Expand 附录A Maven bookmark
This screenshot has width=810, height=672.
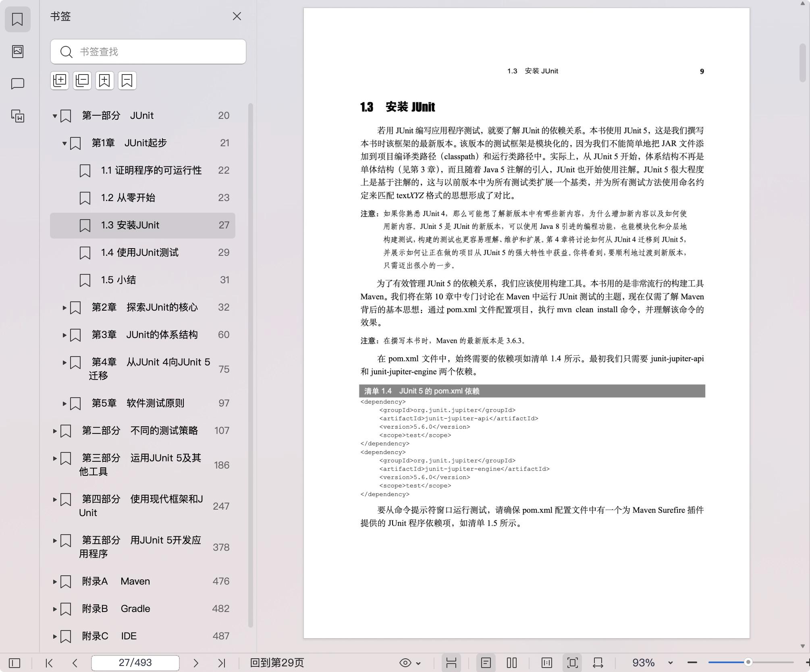coord(55,582)
